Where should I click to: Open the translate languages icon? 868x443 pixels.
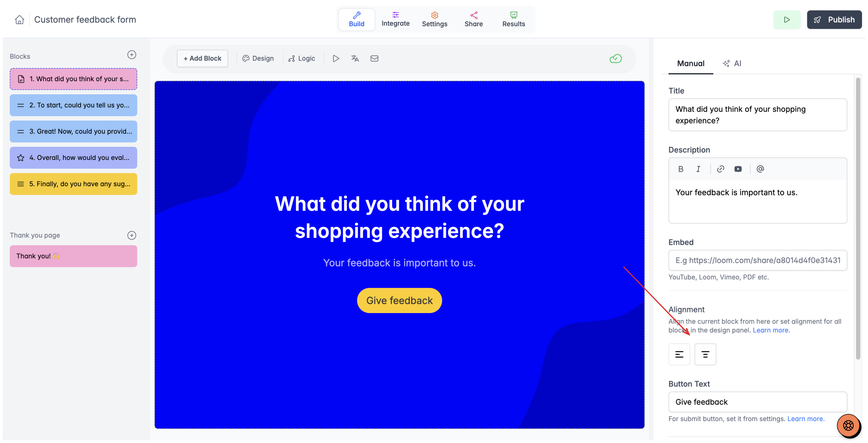tap(355, 58)
